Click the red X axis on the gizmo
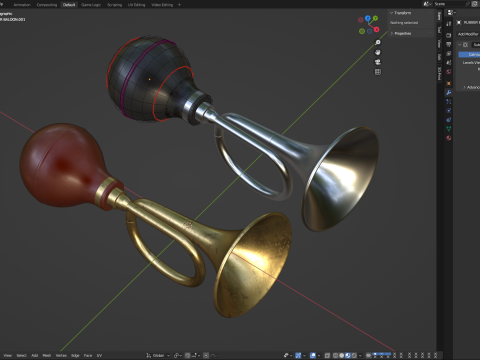Viewport: 480px width, 360px height. (x=377, y=29)
